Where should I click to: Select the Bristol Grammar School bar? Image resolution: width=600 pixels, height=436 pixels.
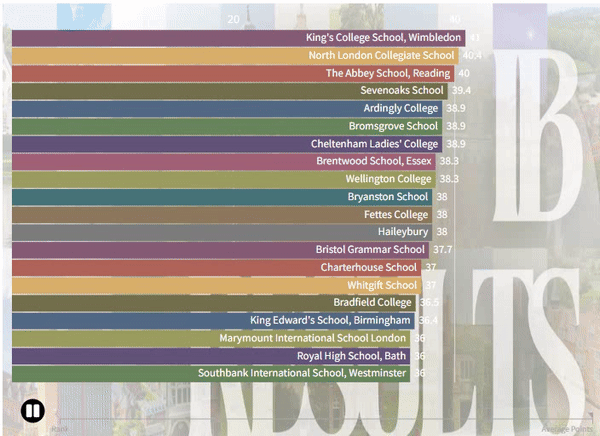220,250
